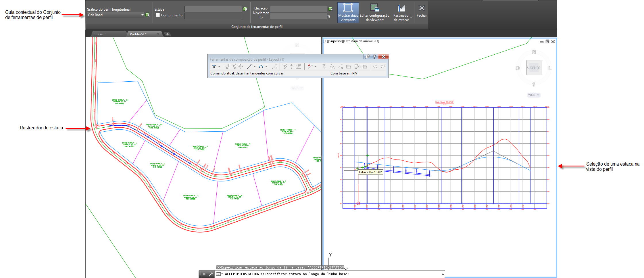Open the [+] viewport controls menu
Image resolution: width=644 pixels, height=278 pixels.
pyautogui.click(x=326, y=41)
